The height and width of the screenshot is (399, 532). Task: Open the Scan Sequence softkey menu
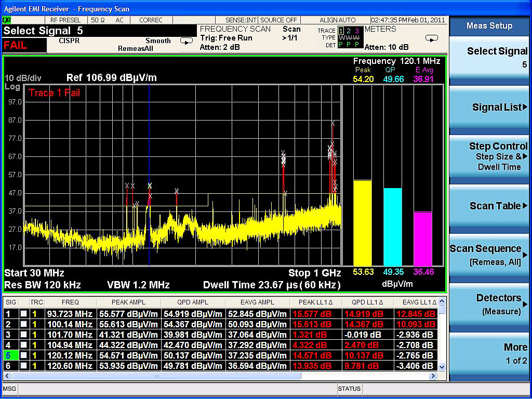click(x=489, y=255)
